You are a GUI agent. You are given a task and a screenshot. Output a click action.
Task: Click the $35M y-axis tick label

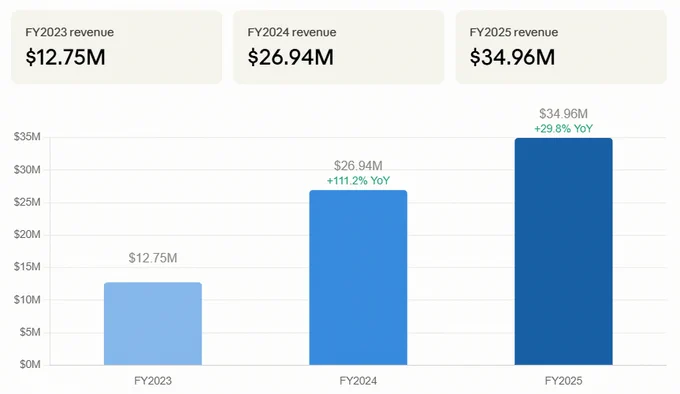(27, 137)
